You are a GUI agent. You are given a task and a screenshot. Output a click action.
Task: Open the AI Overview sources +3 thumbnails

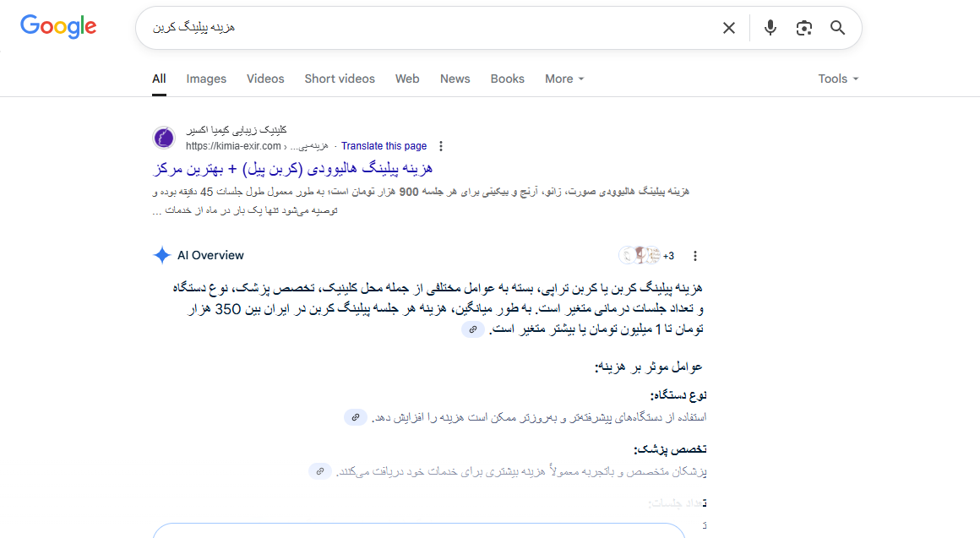coord(646,255)
